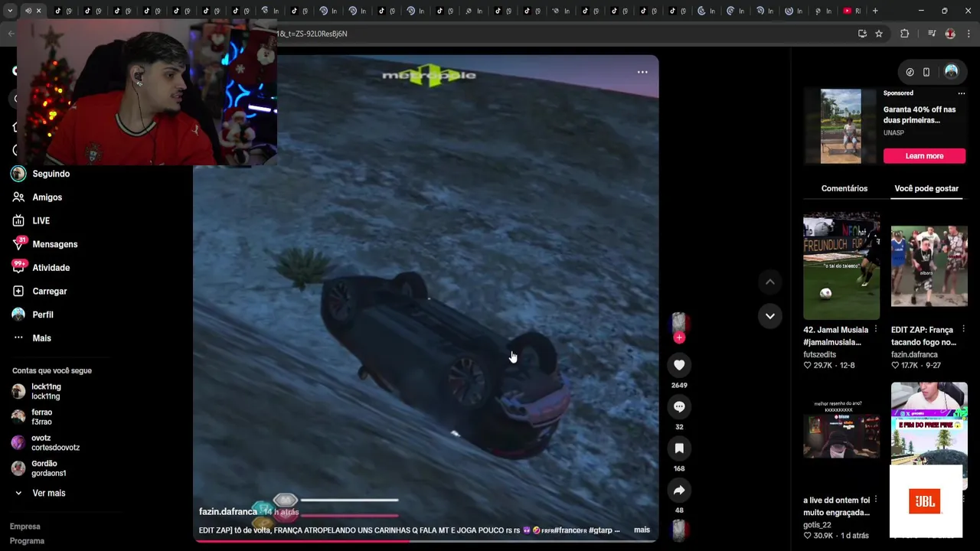Screen dimensions: 980x551
Task: Switch to YouTube browser tab
Action: coord(851,11)
